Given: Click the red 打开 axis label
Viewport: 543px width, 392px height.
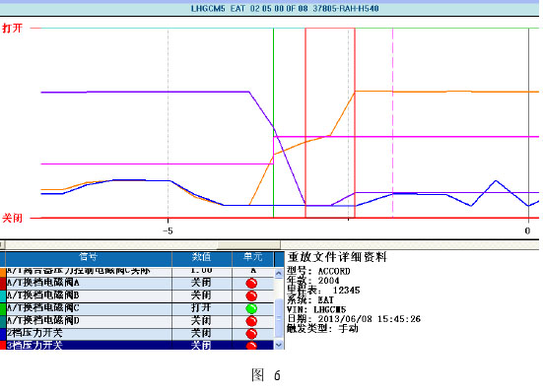Looking at the screenshot, I should 13,28.
